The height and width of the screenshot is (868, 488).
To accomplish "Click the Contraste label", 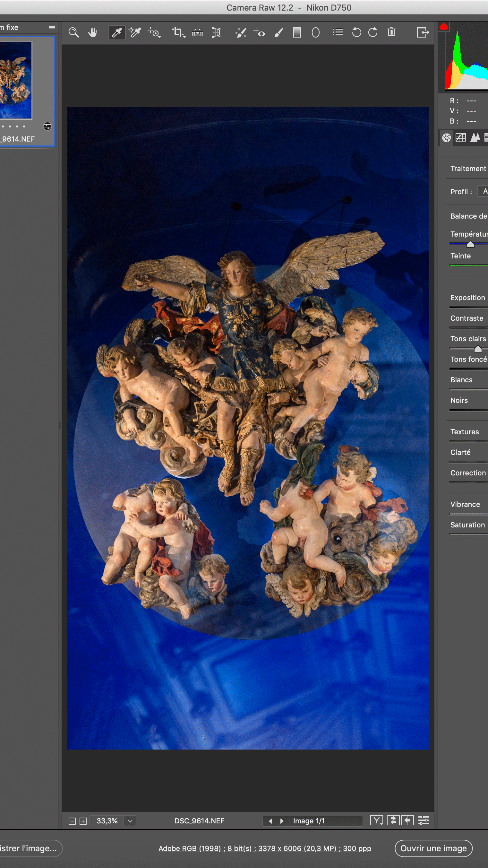I will (x=467, y=318).
